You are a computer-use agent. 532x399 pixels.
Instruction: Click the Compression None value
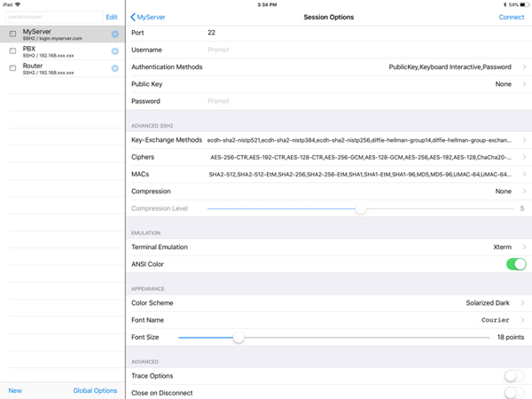[503, 191]
